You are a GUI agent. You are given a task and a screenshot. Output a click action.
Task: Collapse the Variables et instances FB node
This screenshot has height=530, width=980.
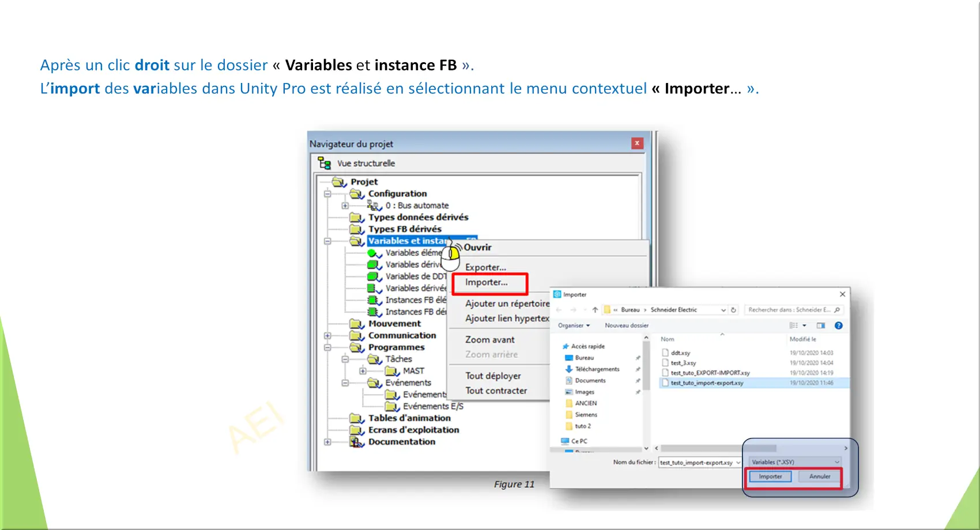pyautogui.click(x=327, y=241)
